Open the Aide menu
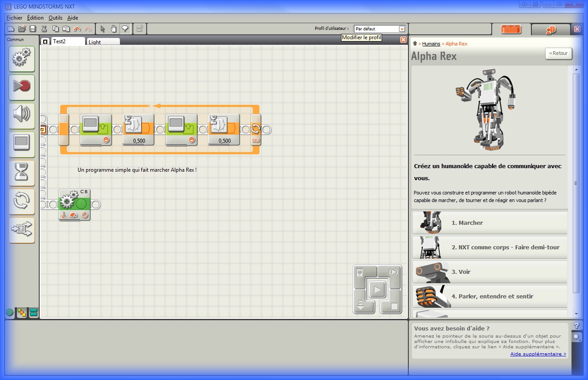 (x=73, y=18)
